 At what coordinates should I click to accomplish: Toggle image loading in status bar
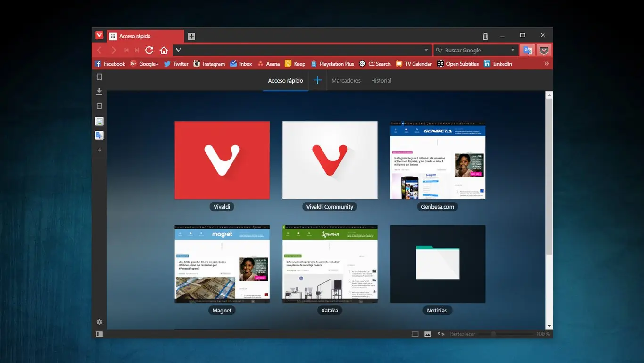pos(428,334)
